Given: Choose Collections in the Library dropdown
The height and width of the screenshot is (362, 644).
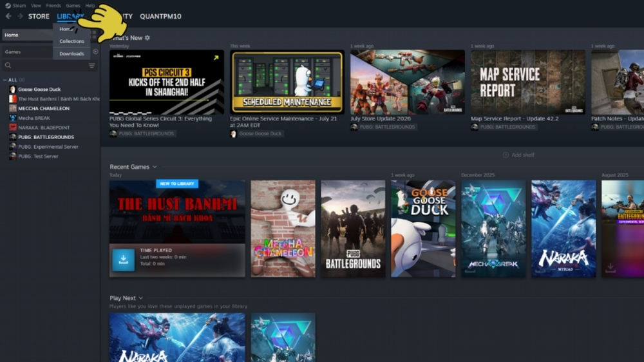Looking at the screenshot, I should coord(71,41).
